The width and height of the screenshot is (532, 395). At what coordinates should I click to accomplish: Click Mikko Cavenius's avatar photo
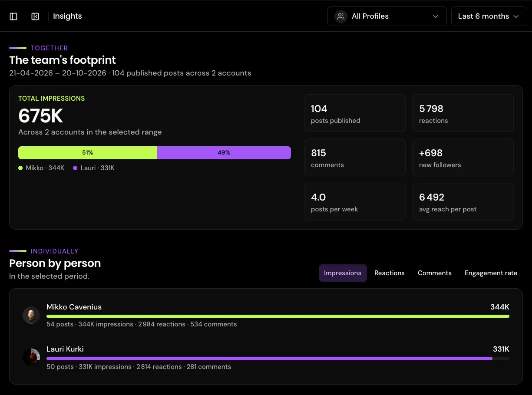(31, 315)
